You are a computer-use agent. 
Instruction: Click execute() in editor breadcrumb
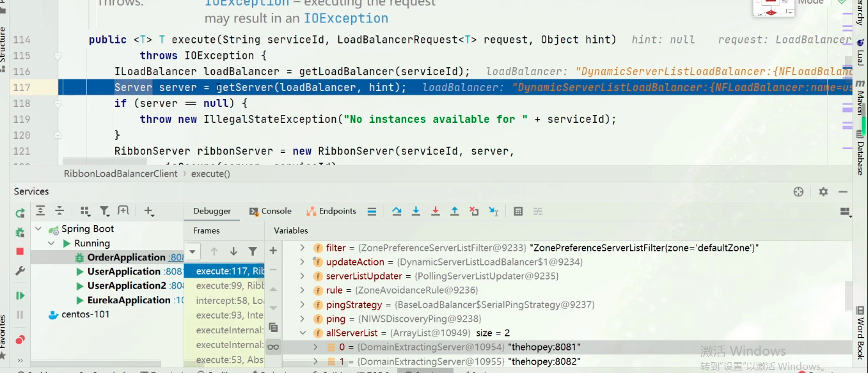[210, 173]
